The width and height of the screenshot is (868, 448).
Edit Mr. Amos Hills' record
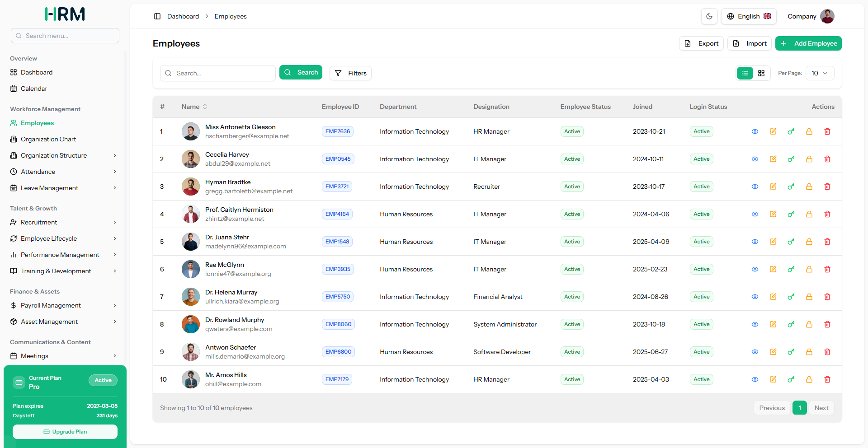[x=773, y=379]
